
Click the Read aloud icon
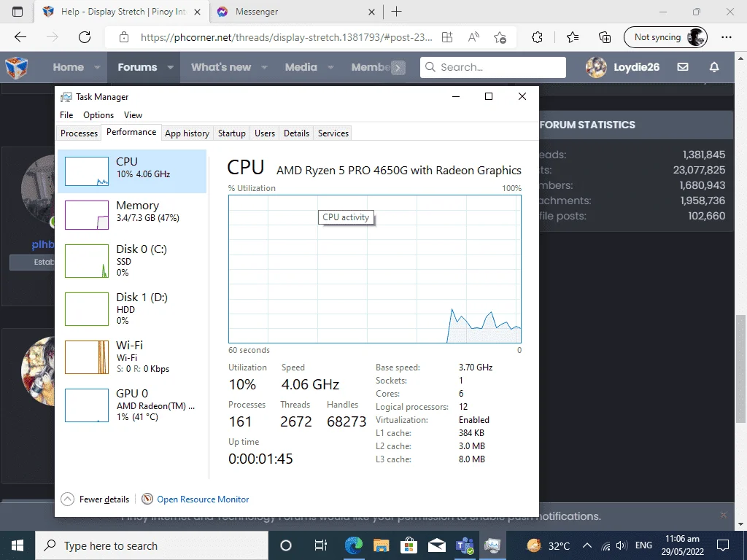(x=473, y=37)
